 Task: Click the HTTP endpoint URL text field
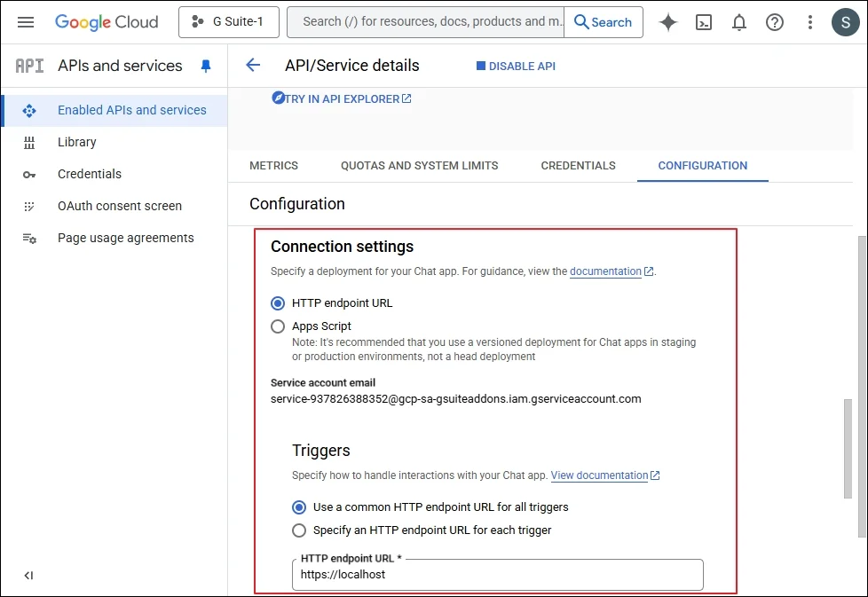point(498,575)
